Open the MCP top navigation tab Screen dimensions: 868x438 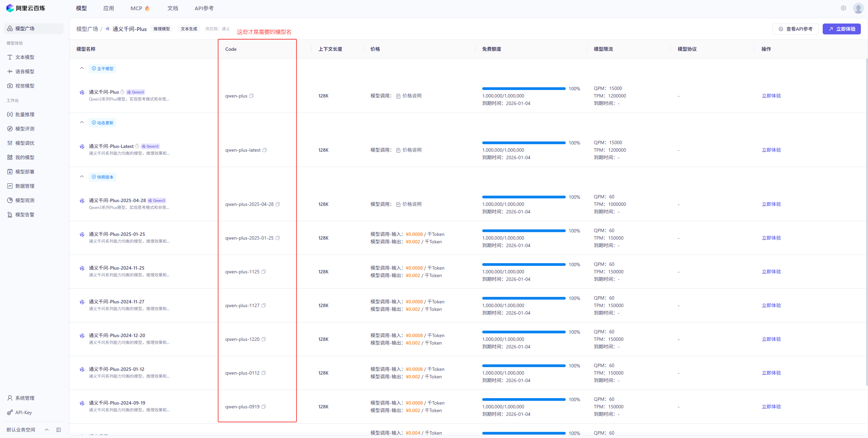coord(140,8)
